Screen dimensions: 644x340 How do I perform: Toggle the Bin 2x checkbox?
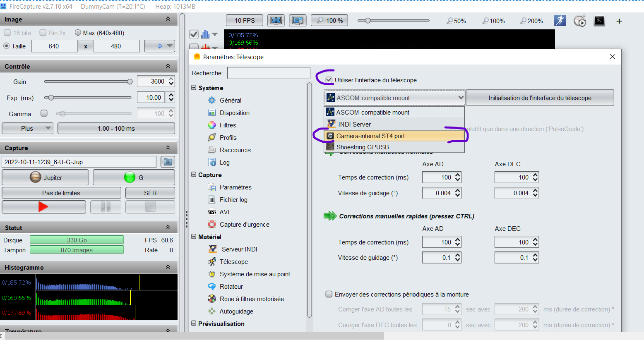click(x=43, y=33)
